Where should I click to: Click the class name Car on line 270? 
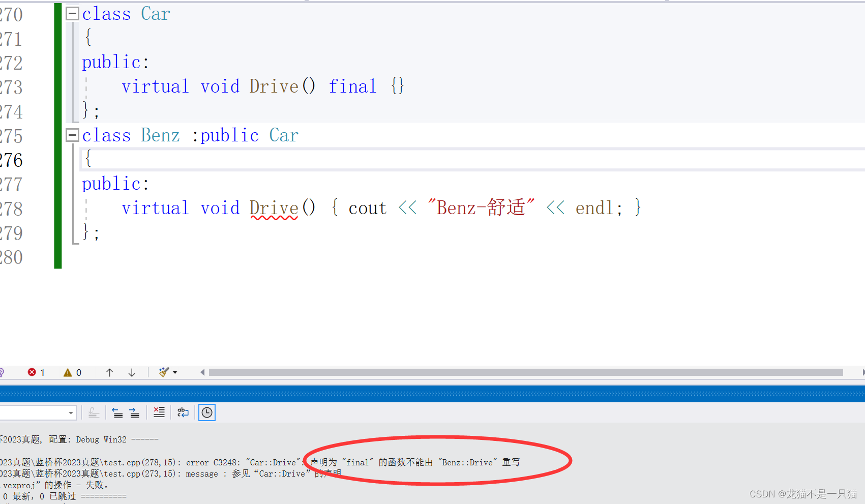156,14
